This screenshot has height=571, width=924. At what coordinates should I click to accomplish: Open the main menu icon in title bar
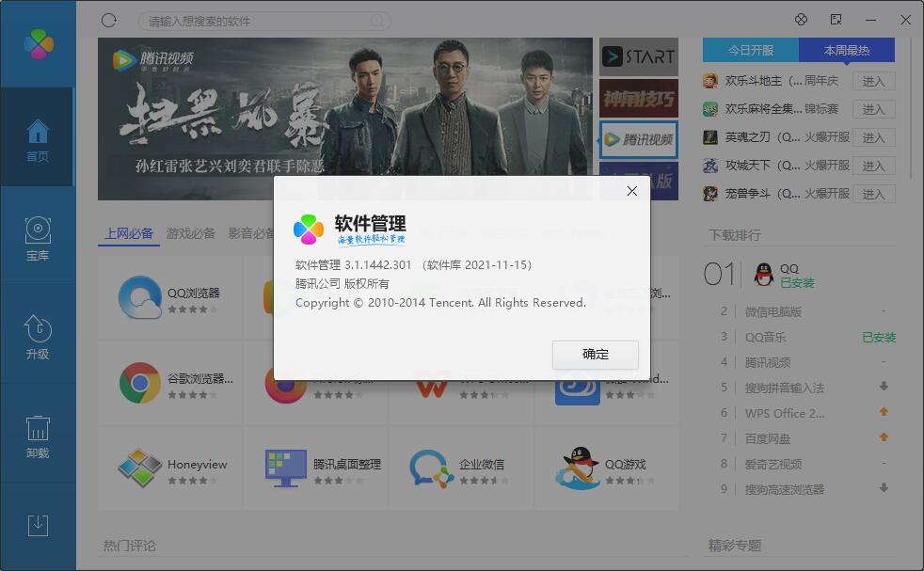[836, 20]
